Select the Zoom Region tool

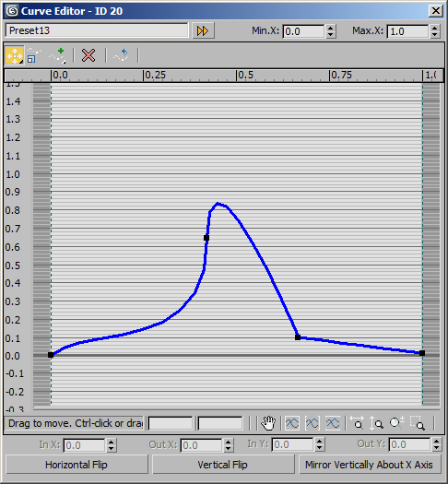pyautogui.click(x=418, y=423)
